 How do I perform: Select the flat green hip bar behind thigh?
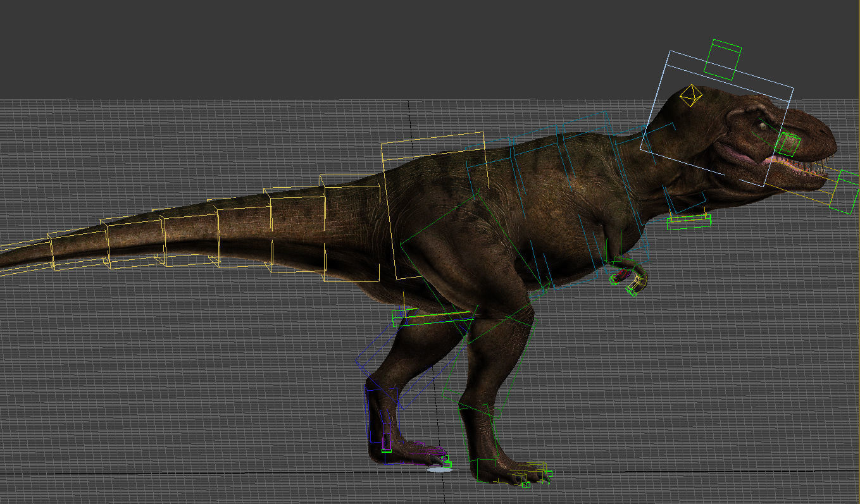433,316
